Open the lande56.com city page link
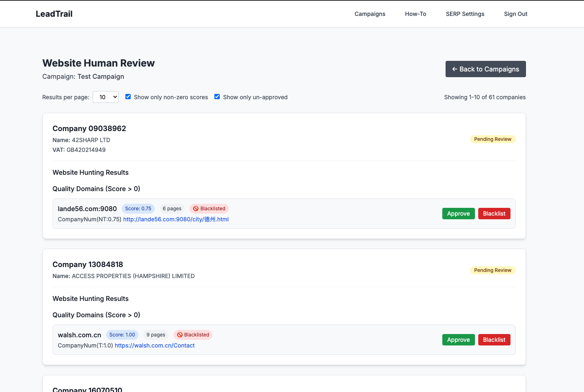Viewport: 584px width, 392px height. pos(176,219)
